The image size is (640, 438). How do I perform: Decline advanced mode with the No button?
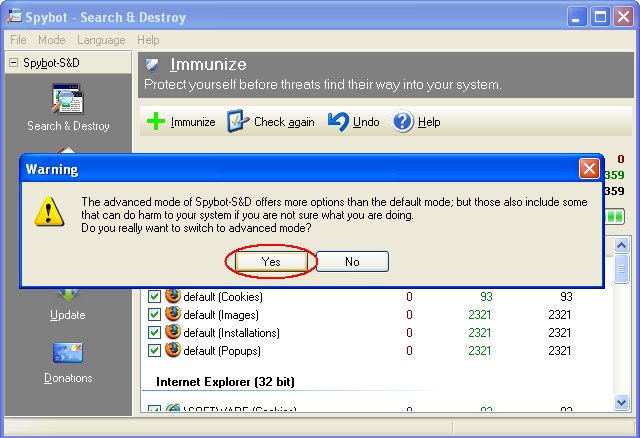click(352, 262)
